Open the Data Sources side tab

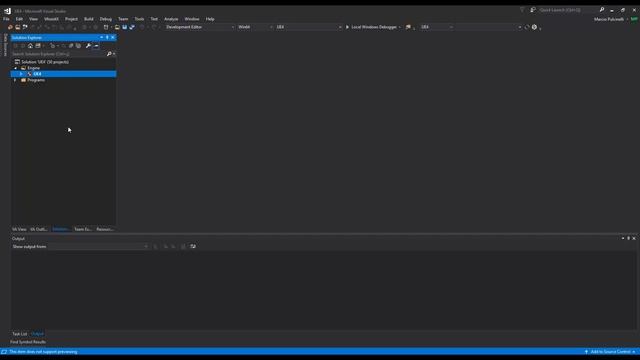5,45
